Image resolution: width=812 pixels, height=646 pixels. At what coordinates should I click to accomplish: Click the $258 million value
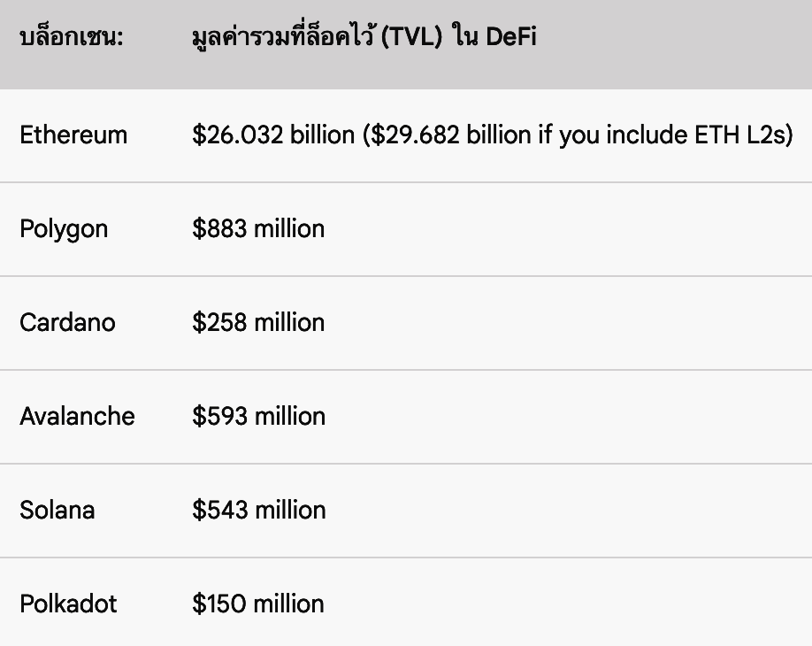[x=258, y=322]
